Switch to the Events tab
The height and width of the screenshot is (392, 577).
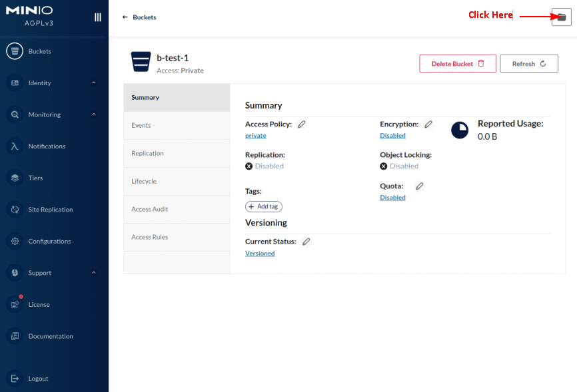tap(141, 125)
